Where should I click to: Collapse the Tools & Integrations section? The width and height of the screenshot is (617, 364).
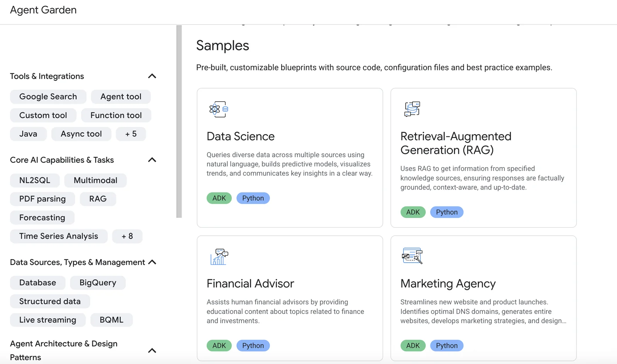(152, 76)
